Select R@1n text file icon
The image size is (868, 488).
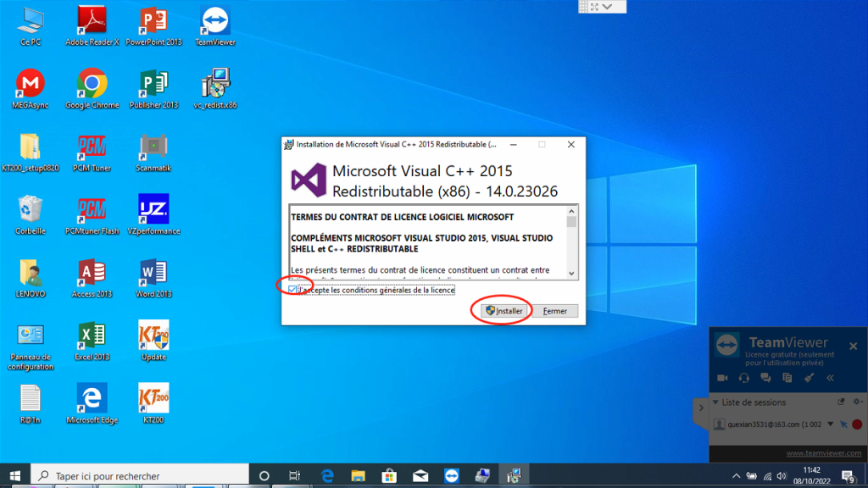point(31,404)
